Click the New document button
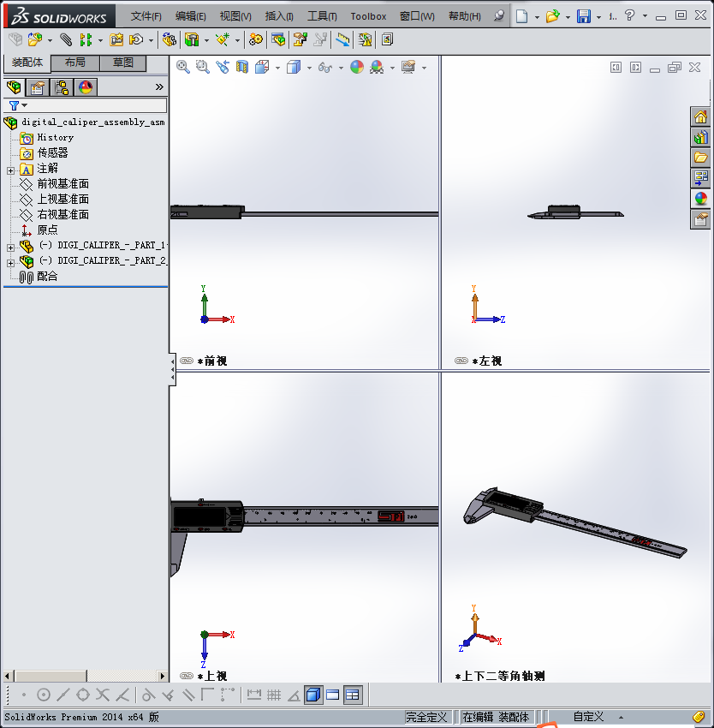This screenshot has height=728, width=714. click(522, 16)
